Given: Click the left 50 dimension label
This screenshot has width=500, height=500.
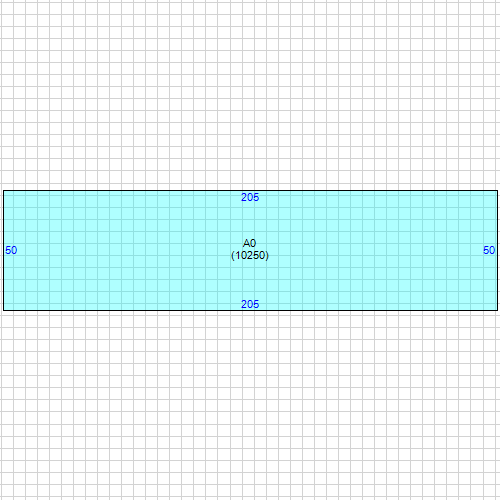Looking at the screenshot, I should (x=11, y=250).
